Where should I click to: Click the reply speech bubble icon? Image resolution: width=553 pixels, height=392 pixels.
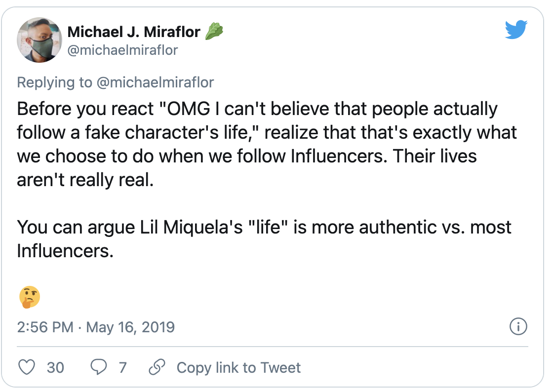(x=99, y=367)
